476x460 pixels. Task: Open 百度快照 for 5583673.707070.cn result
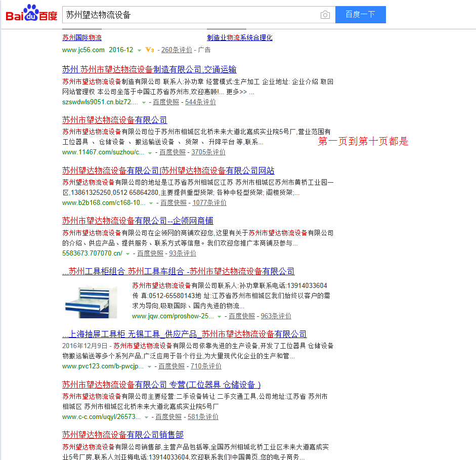point(150,253)
